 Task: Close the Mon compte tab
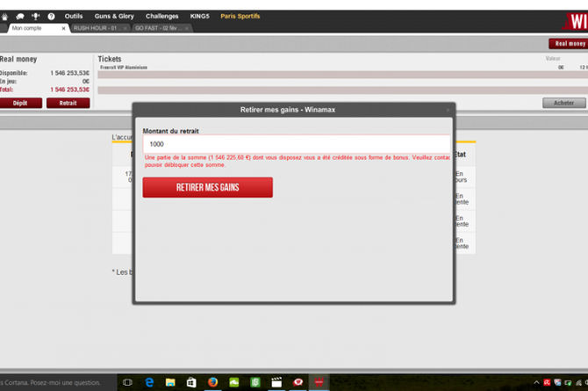(x=63, y=28)
